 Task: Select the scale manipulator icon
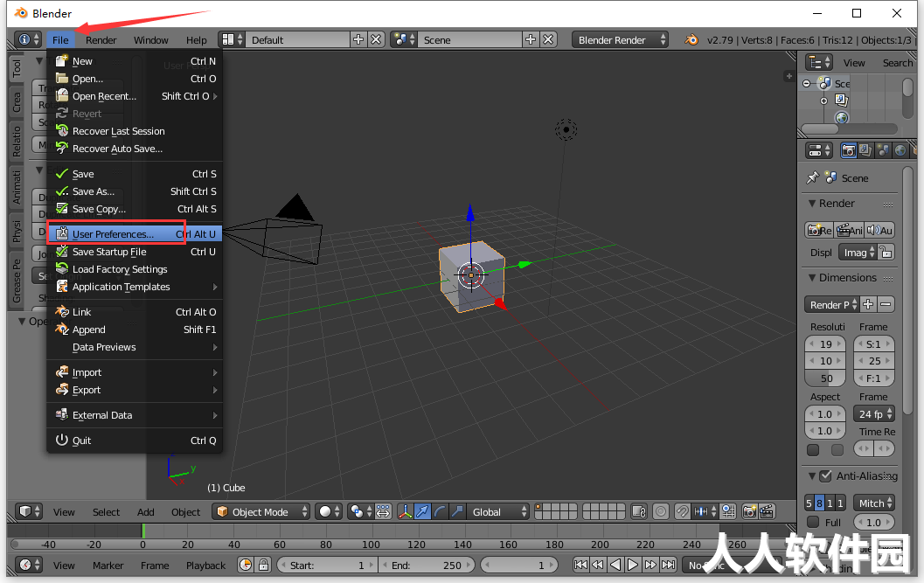coord(457,511)
